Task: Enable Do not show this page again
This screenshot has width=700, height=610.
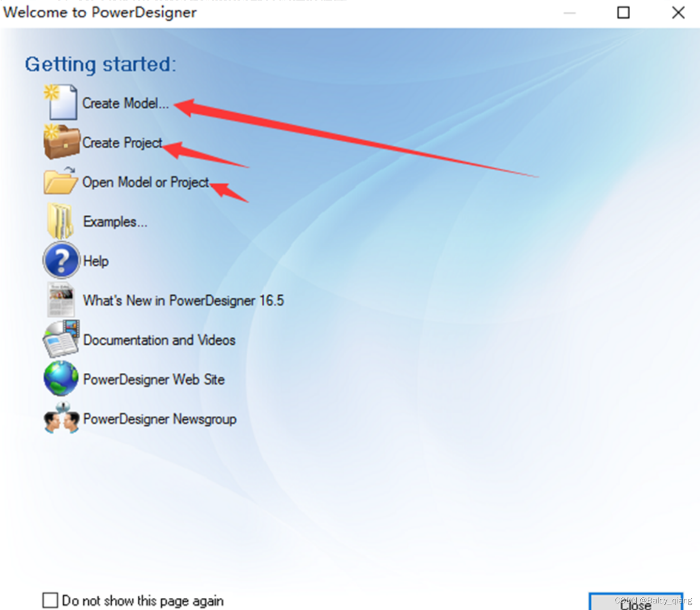Action: pos(50,600)
